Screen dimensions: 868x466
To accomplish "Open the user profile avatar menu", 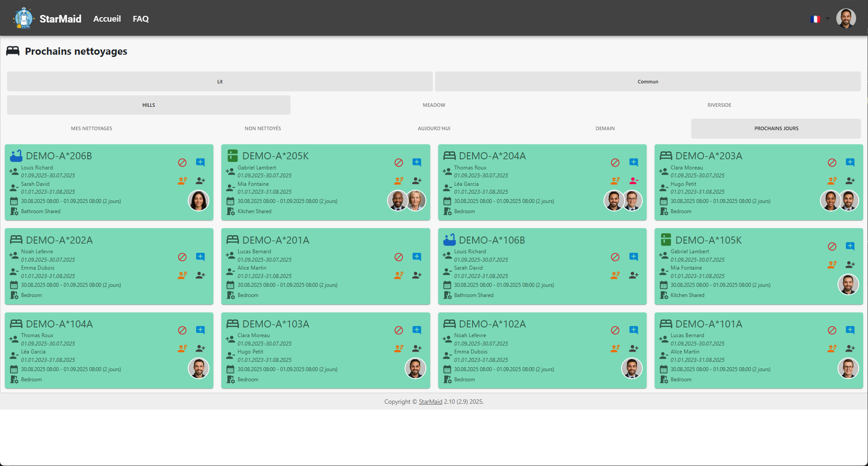I will [x=846, y=19].
